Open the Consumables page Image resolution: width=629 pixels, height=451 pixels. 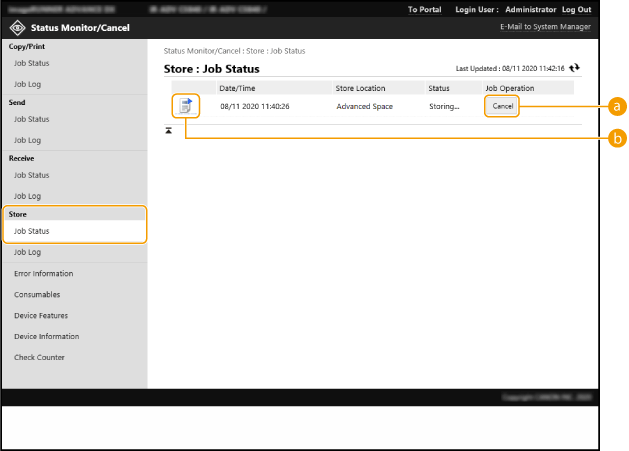pyautogui.click(x=37, y=294)
